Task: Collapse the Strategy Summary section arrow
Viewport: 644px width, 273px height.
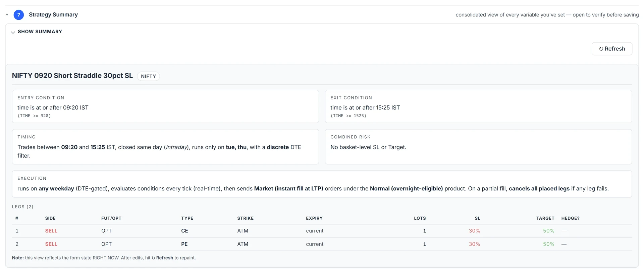Action: tap(7, 15)
